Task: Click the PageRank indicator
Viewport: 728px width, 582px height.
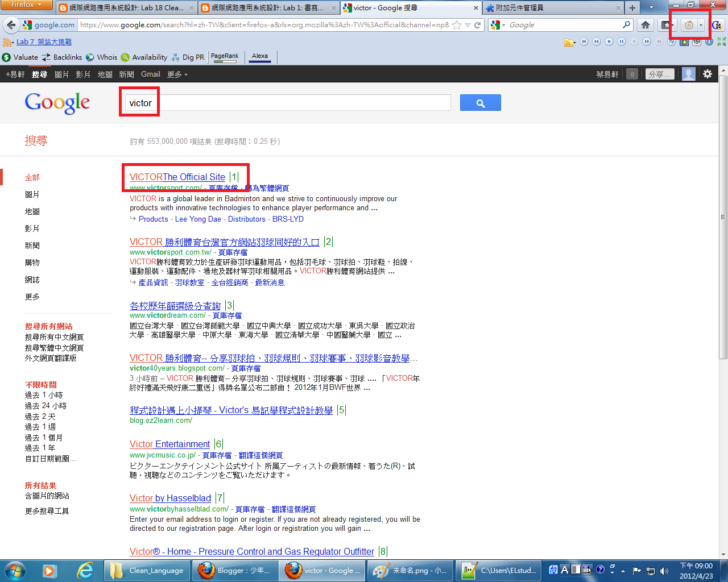Action: [x=225, y=57]
